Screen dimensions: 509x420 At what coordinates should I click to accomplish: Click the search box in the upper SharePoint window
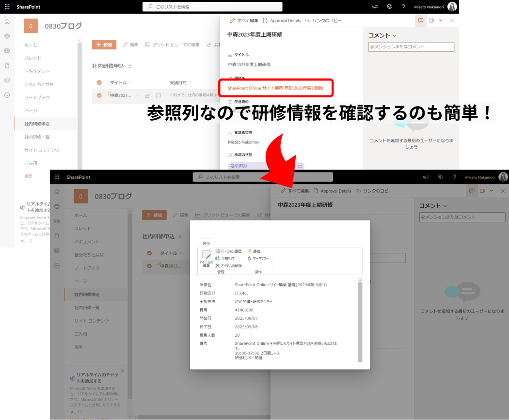coord(212,7)
